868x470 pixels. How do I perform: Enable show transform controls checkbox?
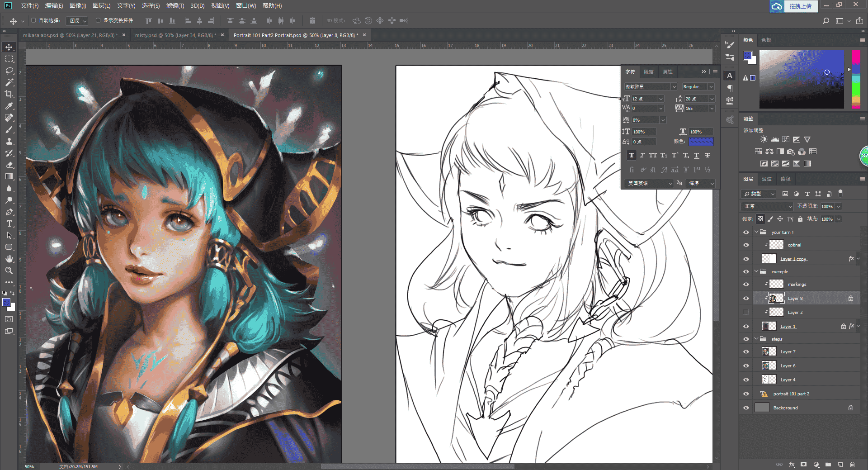click(98, 20)
